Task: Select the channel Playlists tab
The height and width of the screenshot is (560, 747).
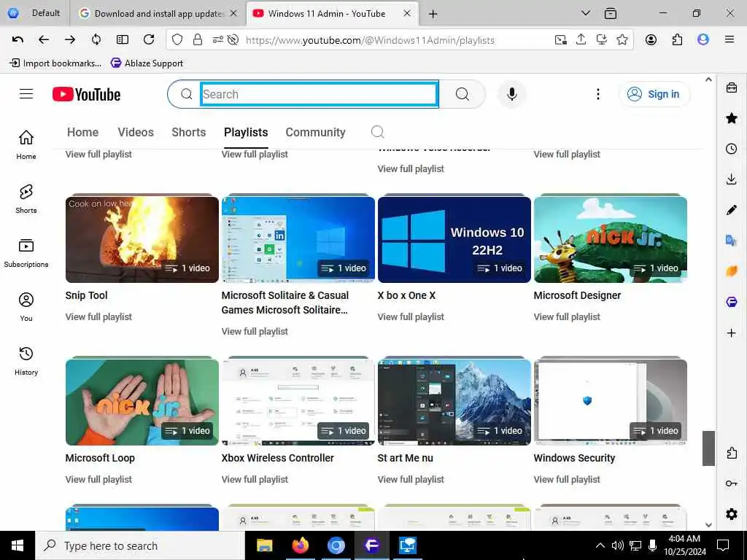Action: (x=246, y=132)
